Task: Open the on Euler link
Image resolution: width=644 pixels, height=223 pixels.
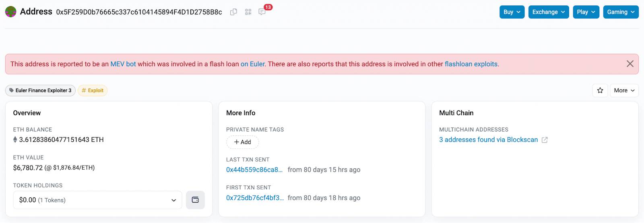Action: [x=253, y=64]
